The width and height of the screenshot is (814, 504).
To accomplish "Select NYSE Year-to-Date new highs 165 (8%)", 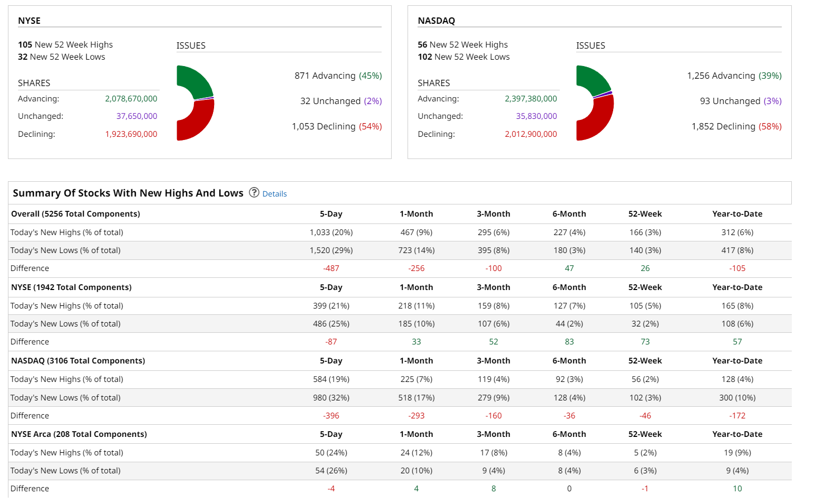I will pyautogui.click(x=737, y=306).
